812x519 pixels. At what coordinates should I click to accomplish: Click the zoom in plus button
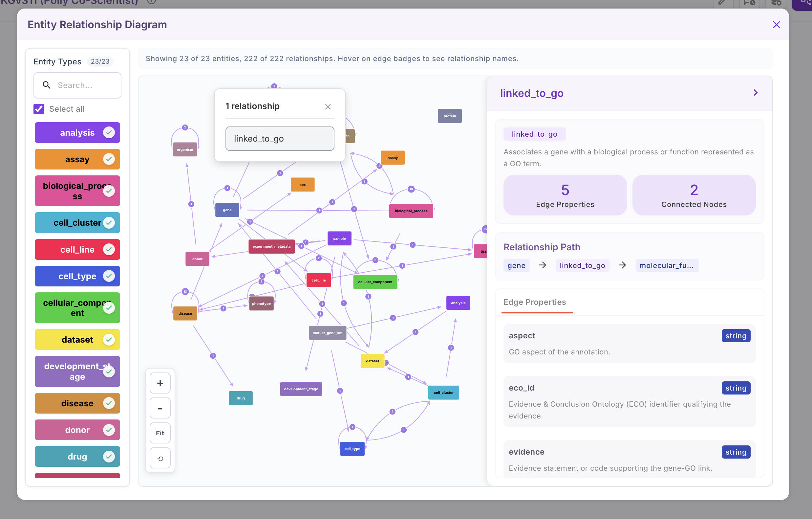coord(160,383)
